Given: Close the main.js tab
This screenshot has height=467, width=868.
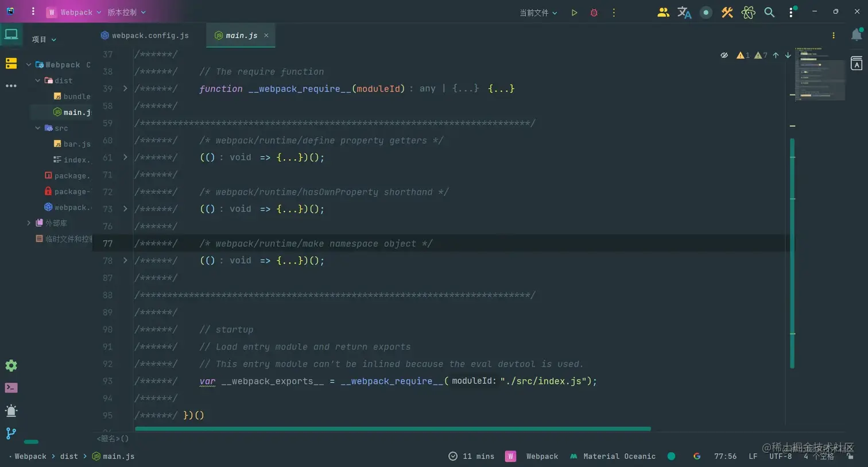Looking at the screenshot, I should [266, 36].
